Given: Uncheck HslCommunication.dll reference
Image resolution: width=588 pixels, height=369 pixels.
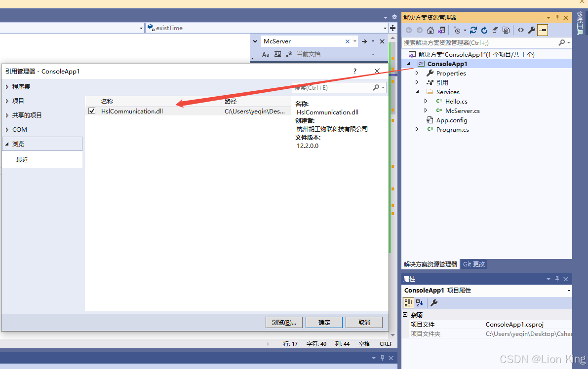Looking at the screenshot, I should (x=92, y=111).
